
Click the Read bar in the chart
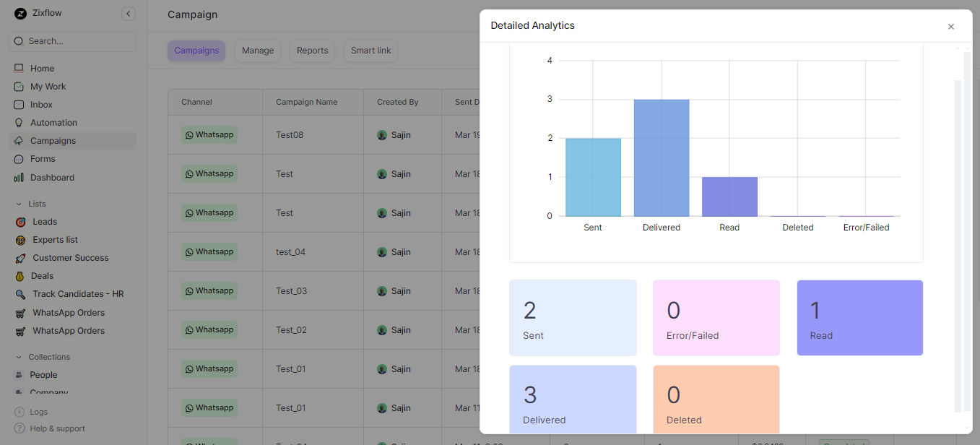[x=729, y=195]
